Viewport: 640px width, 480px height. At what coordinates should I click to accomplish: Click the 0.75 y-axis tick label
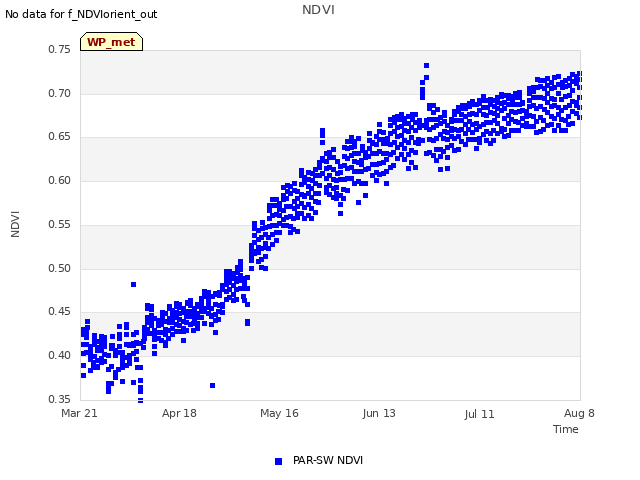[x=60, y=49]
